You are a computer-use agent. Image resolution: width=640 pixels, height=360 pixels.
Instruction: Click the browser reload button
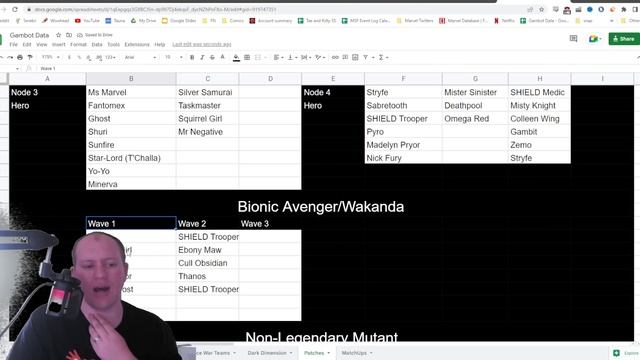pos(15,9)
